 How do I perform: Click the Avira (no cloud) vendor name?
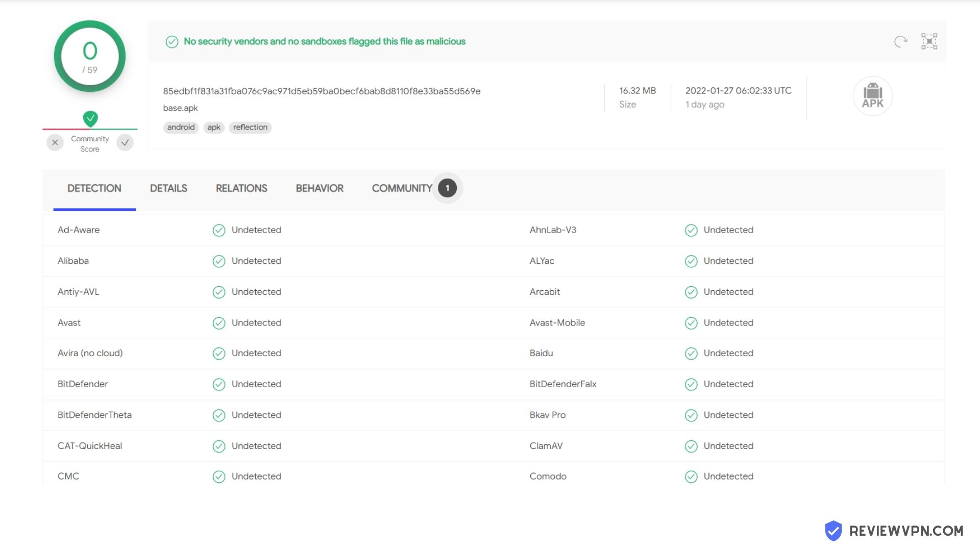[90, 353]
